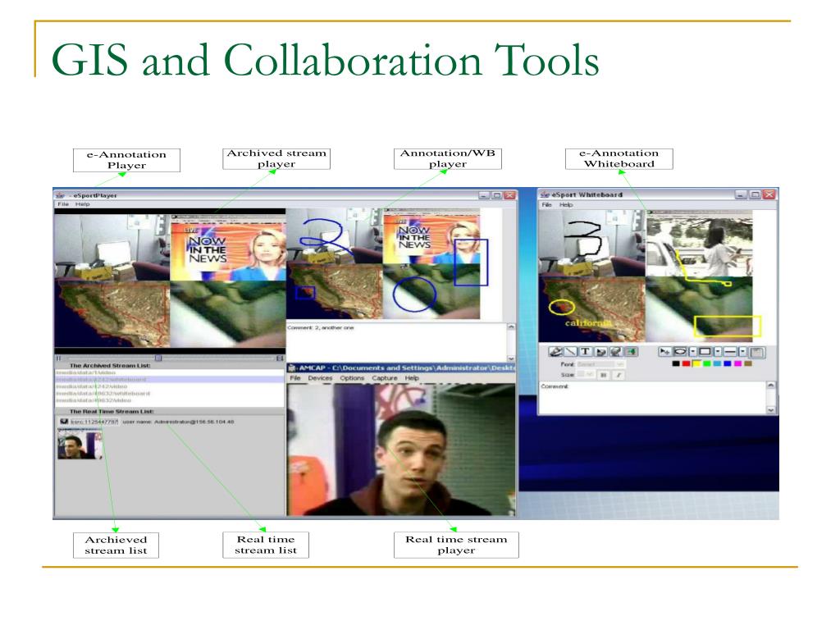This screenshot has width=840, height=630.
Task: Select the Text (T) tool
Action: click(586, 351)
